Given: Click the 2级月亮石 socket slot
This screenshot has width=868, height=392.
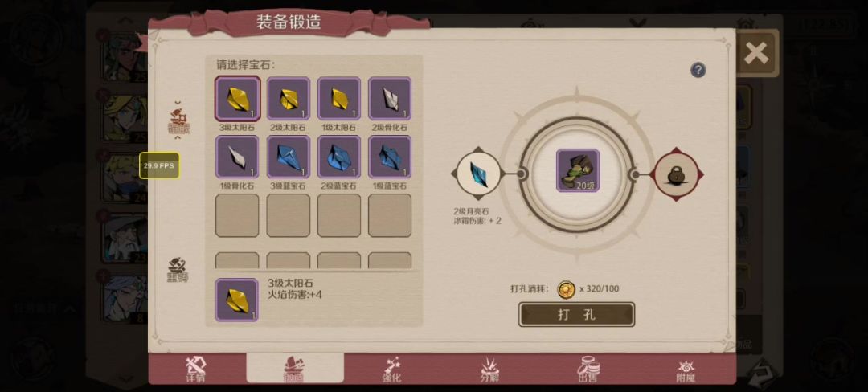Looking at the screenshot, I should [x=478, y=173].
